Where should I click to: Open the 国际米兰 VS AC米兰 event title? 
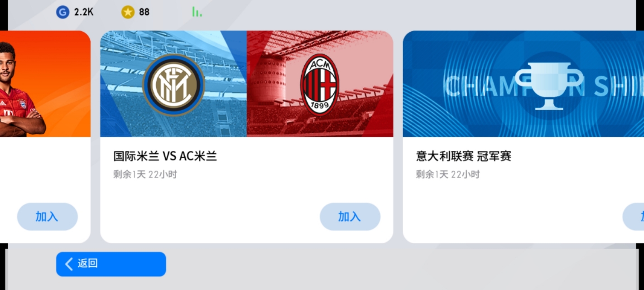[x=165, y=156]
